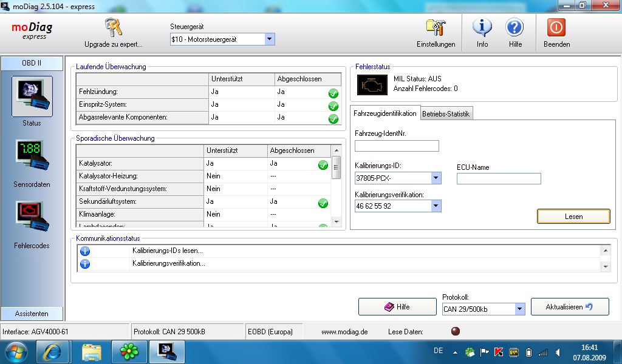622x364 pixels.
Task: Expand the Kalibrierungsverifikation dropdown
Action: point(436,206)
